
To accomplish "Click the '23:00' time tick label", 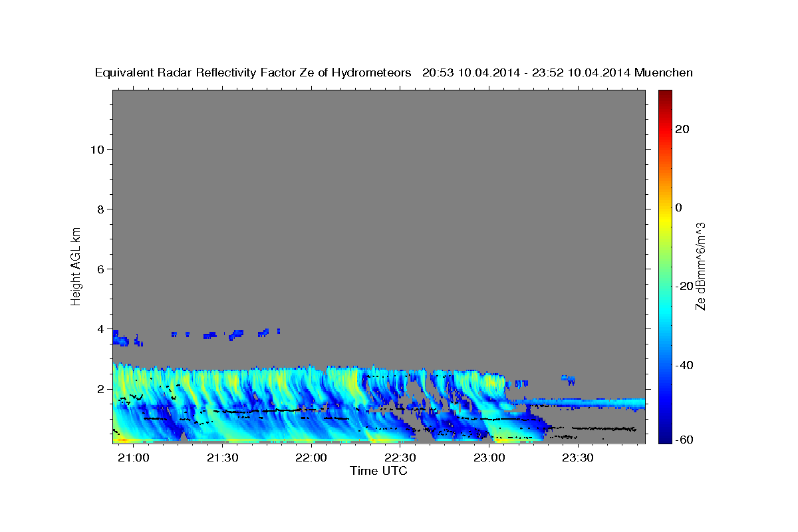I will (x=489, y=458).
